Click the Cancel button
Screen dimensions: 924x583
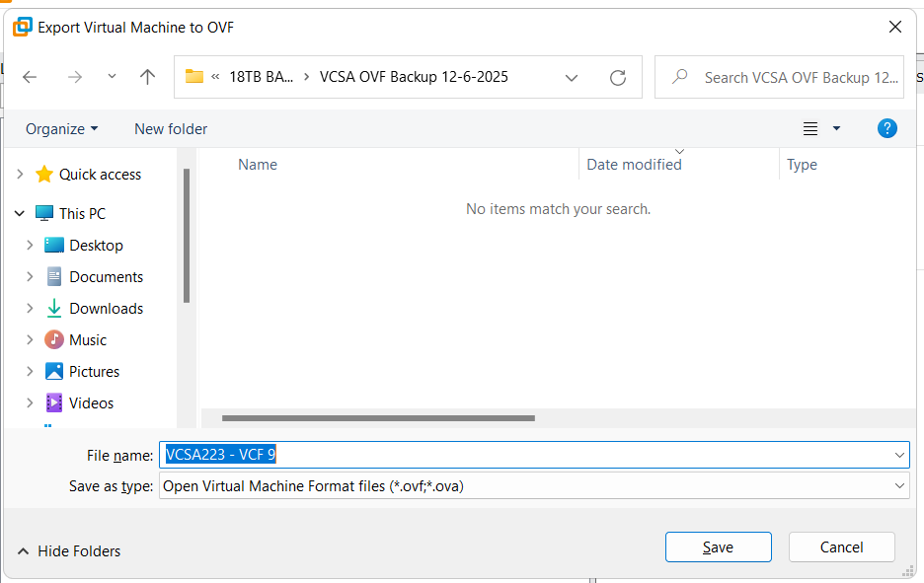click(x=841, y=547)
